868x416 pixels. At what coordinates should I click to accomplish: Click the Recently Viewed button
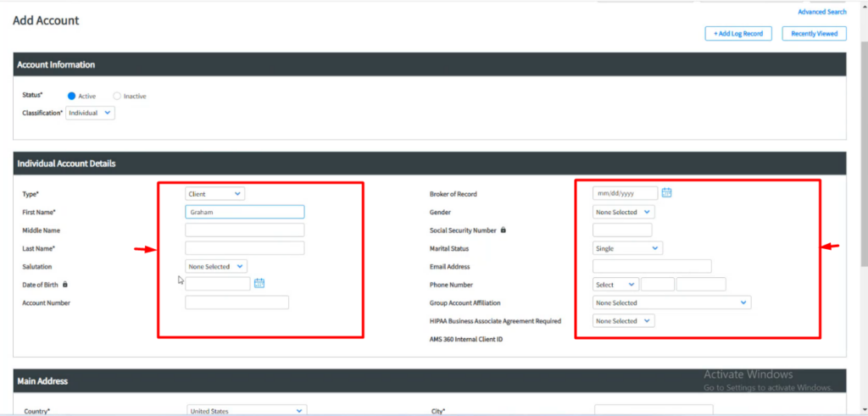point(814,34)
